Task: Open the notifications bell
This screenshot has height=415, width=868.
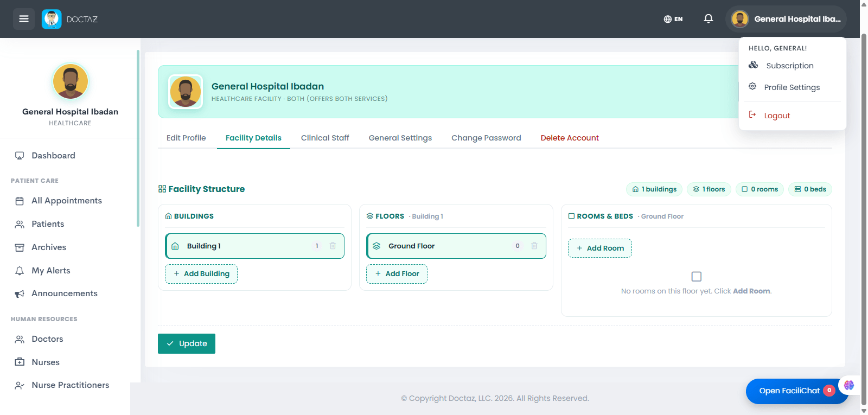Action: point(709,19)
